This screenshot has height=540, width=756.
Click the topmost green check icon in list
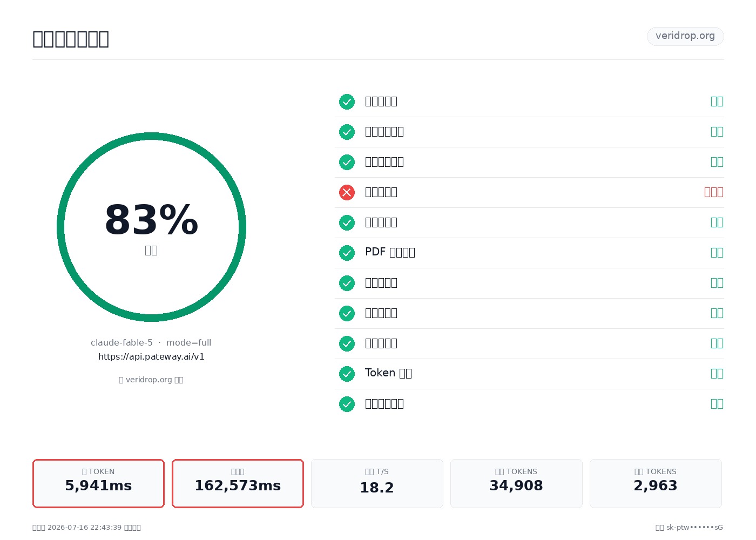point(347,102)
